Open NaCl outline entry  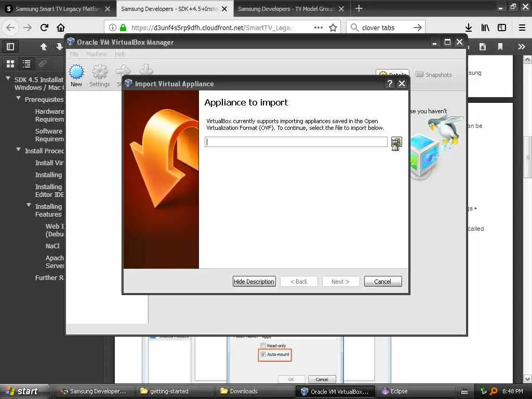[x=52, y=246]
